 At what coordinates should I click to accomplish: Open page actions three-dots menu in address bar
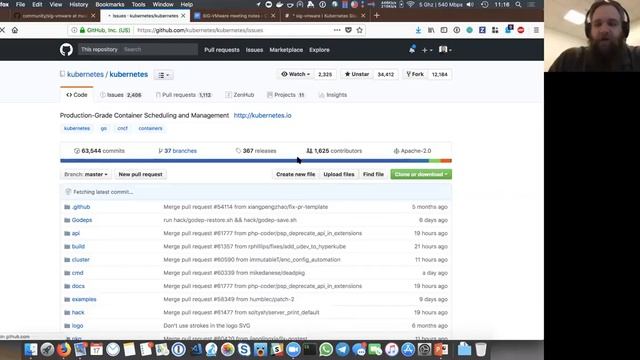[x=337, y=30]
